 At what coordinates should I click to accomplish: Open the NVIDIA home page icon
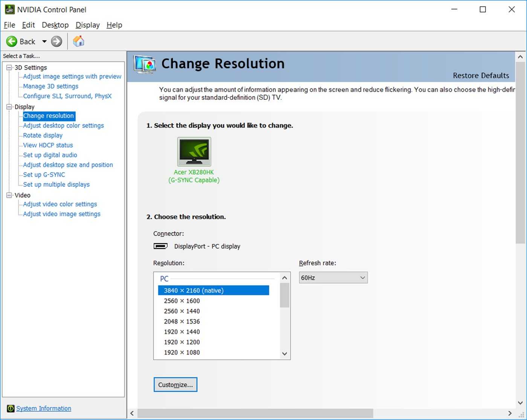pyautogui.click(x=78, y=41)
